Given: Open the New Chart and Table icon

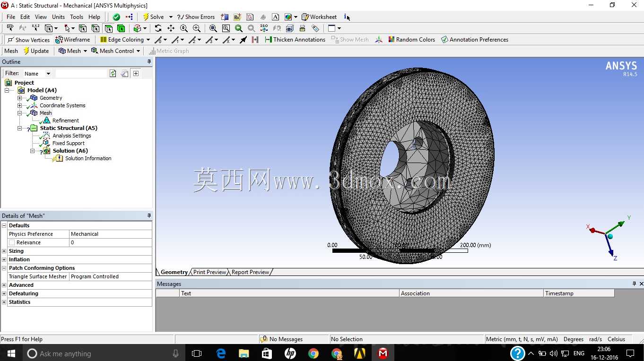Looking at the screenshot, I should (x=250, y=17).
